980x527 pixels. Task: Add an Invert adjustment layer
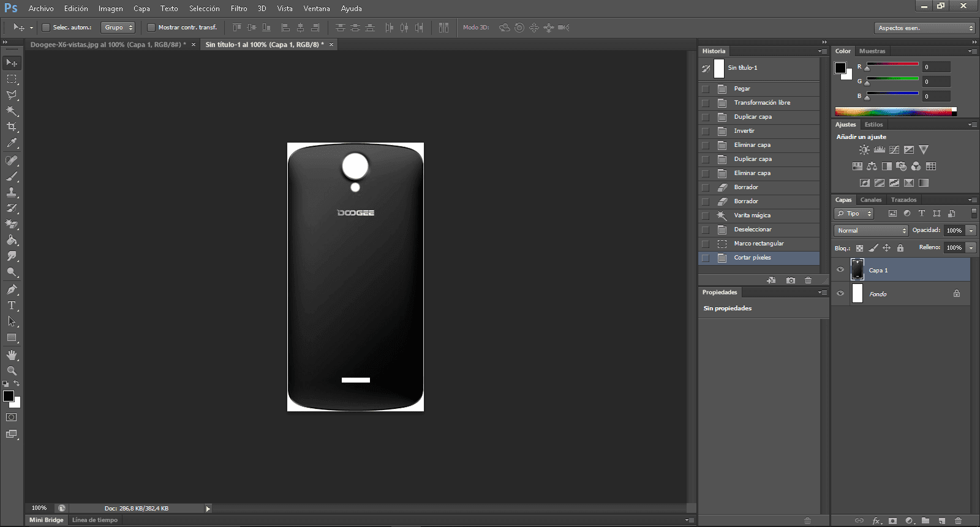(x=865, y=182)
